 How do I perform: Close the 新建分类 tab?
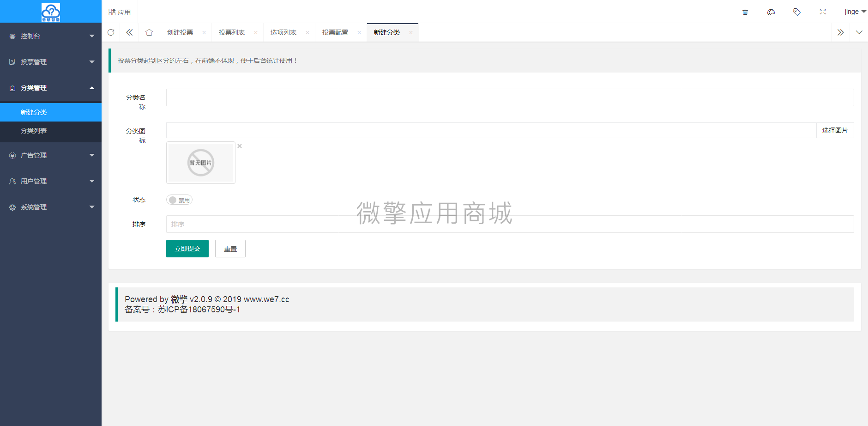click(411, 32)
